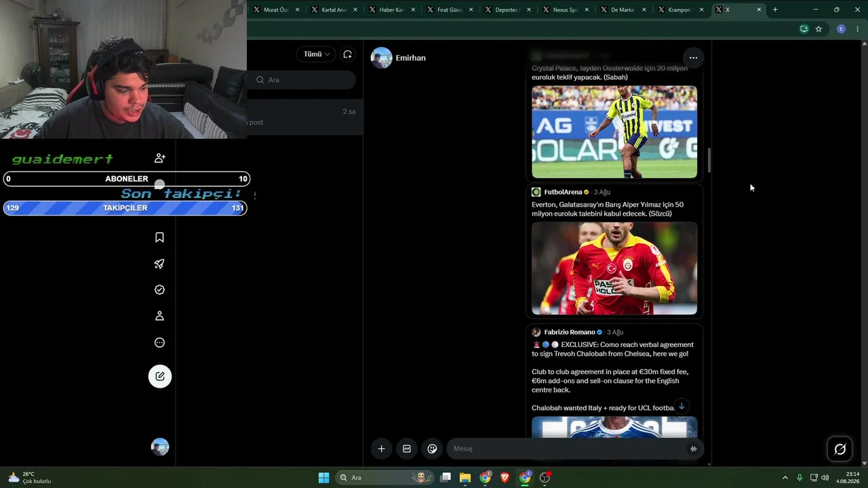
Task: Switch to the Kartal Ana browser tab
Action: (333, 10)
